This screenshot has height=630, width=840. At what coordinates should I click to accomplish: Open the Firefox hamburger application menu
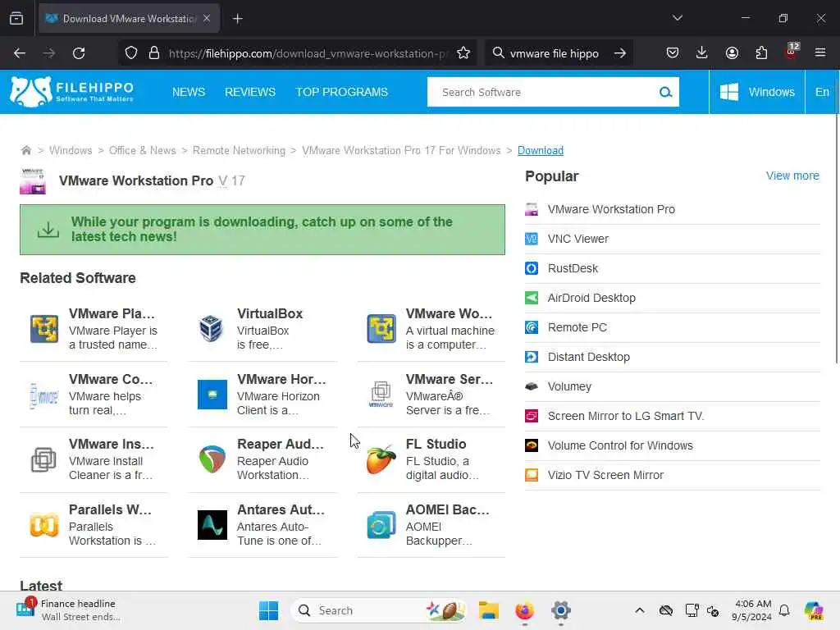click(820, 53)
